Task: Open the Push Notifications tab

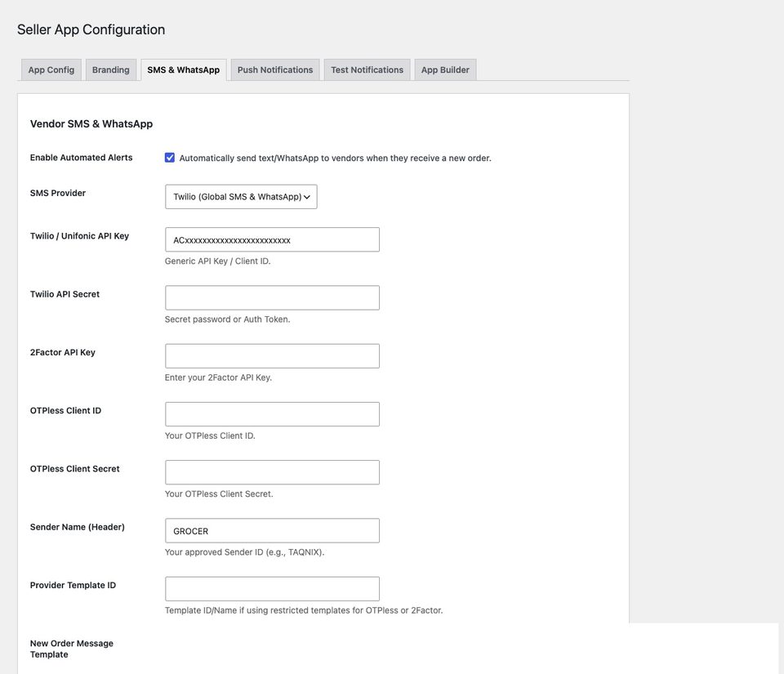Action: tap(275, 70)
